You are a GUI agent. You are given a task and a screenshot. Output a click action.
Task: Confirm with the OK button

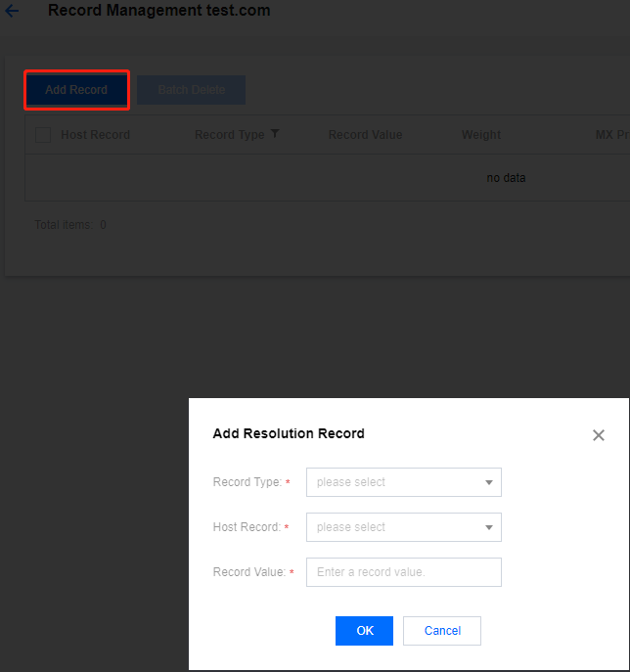364,631
